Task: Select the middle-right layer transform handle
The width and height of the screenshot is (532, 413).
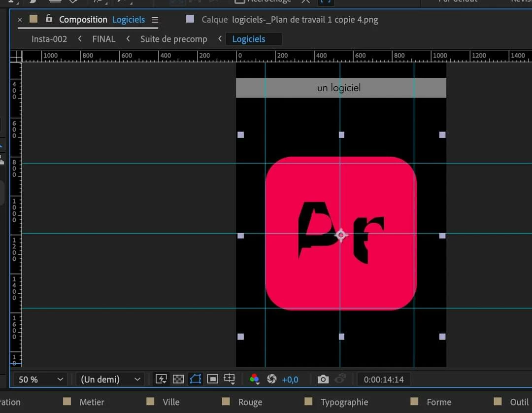Action: [442, 236]
